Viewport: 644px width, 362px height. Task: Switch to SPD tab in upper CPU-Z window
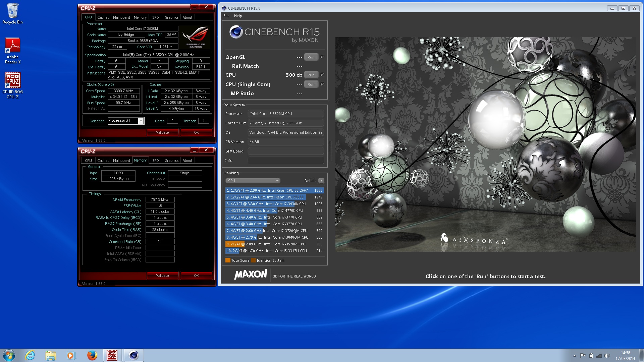(x=155, y=17)
